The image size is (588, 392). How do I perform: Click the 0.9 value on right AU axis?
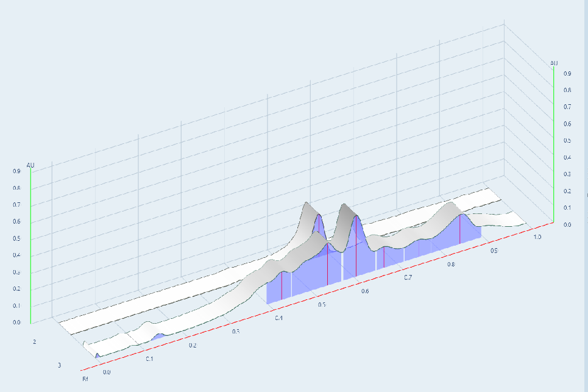point(567,73)
